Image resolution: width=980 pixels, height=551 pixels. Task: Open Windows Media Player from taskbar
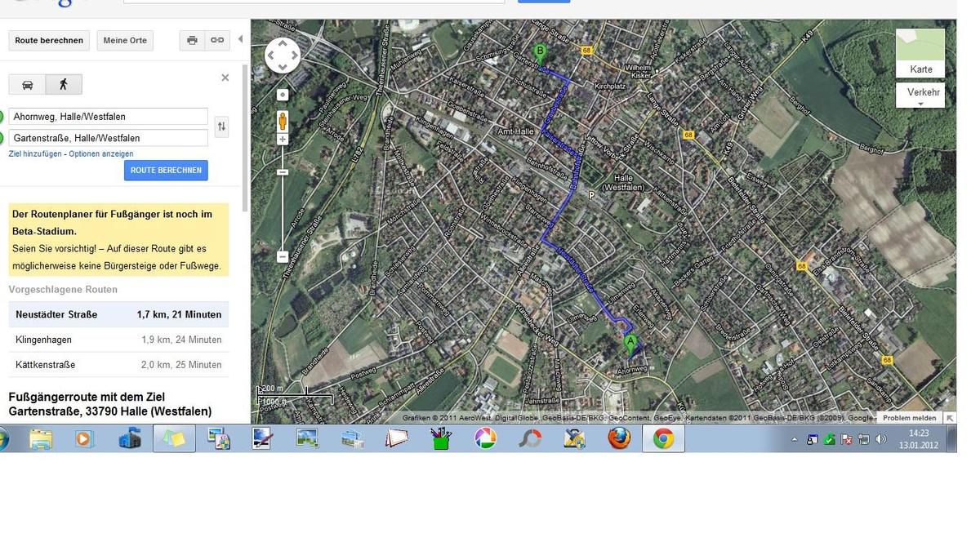coord(83,439)
